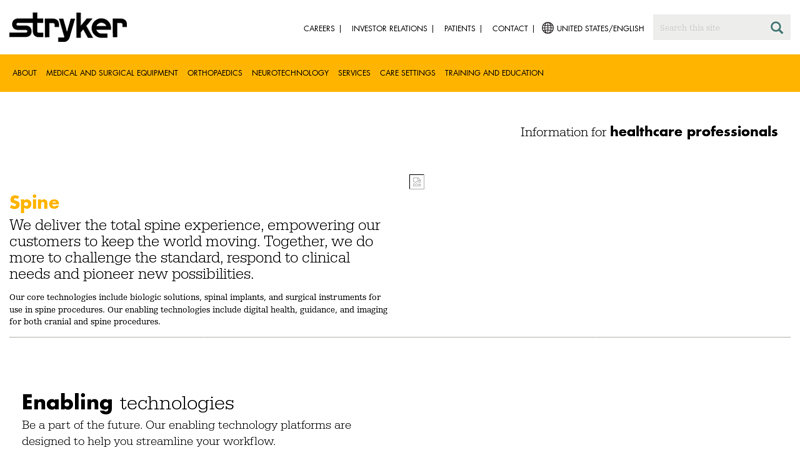Click the globe language icon

tap(547, 28)
